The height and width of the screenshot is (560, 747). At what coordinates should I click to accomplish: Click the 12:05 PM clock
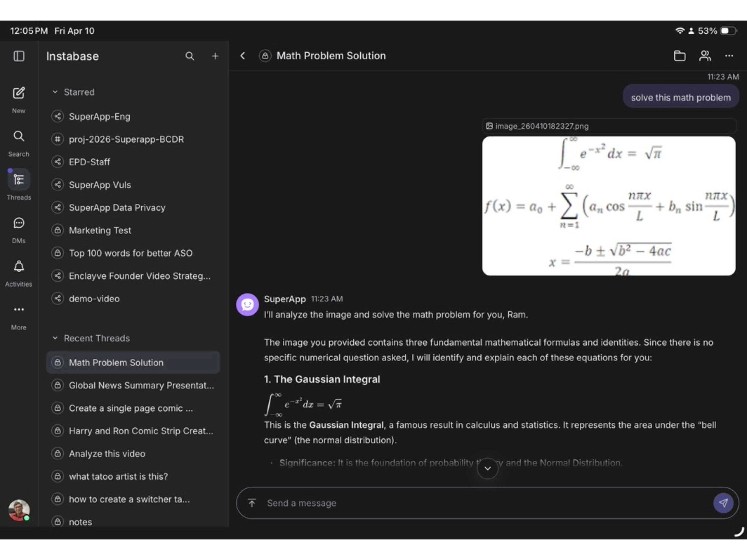click(29, 31)
